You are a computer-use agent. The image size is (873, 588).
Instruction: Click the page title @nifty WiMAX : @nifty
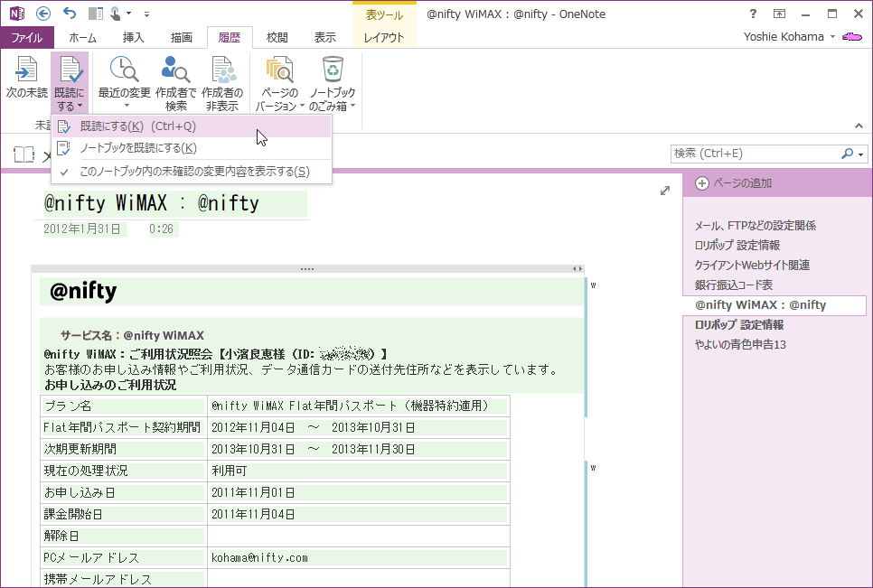[x=152, y=203]
